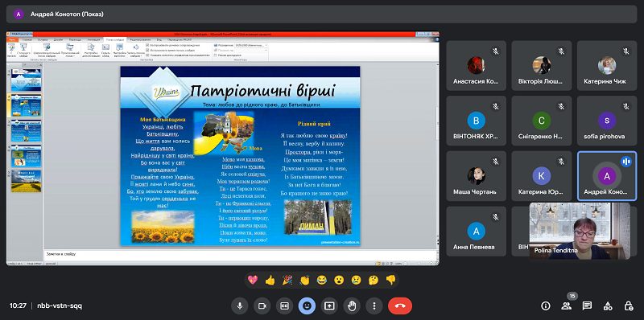The height and width of the screenshot is (320, 644).
Task: Open the activities shapes icon
Action: 608,306
